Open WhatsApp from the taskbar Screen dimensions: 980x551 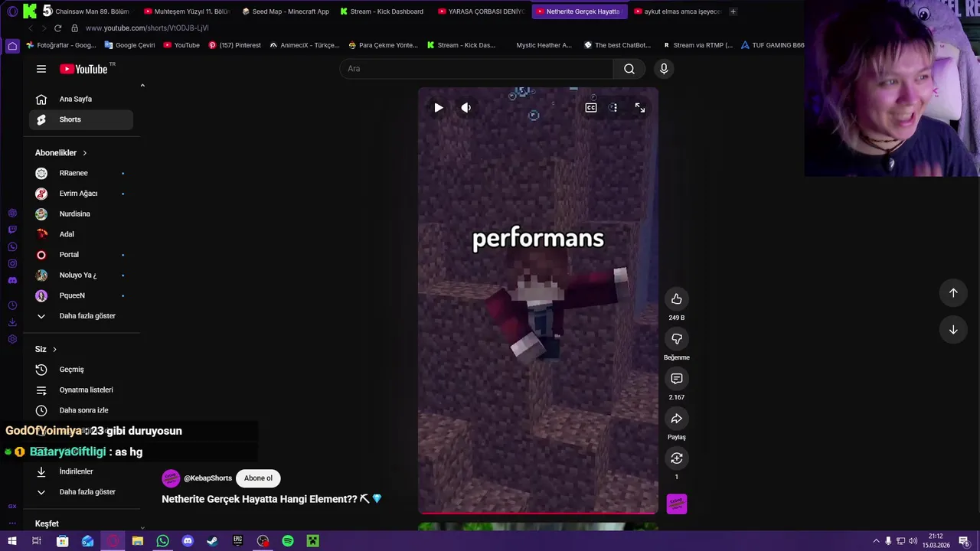(162, 541)
